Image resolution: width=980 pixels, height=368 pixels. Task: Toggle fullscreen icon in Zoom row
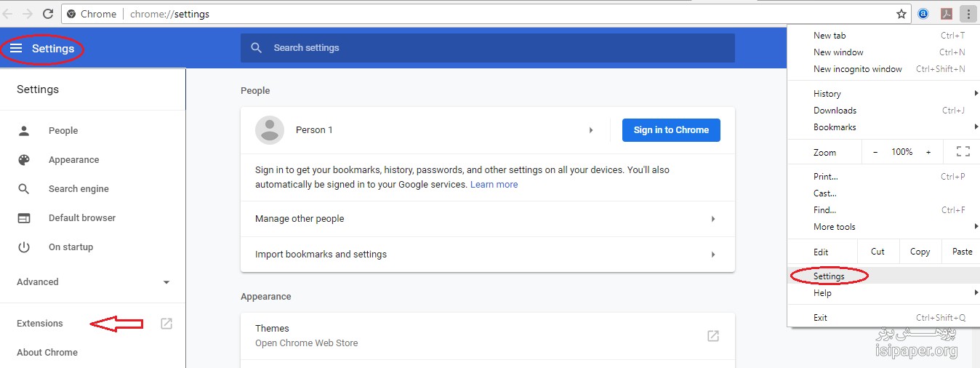click(963, 152)
